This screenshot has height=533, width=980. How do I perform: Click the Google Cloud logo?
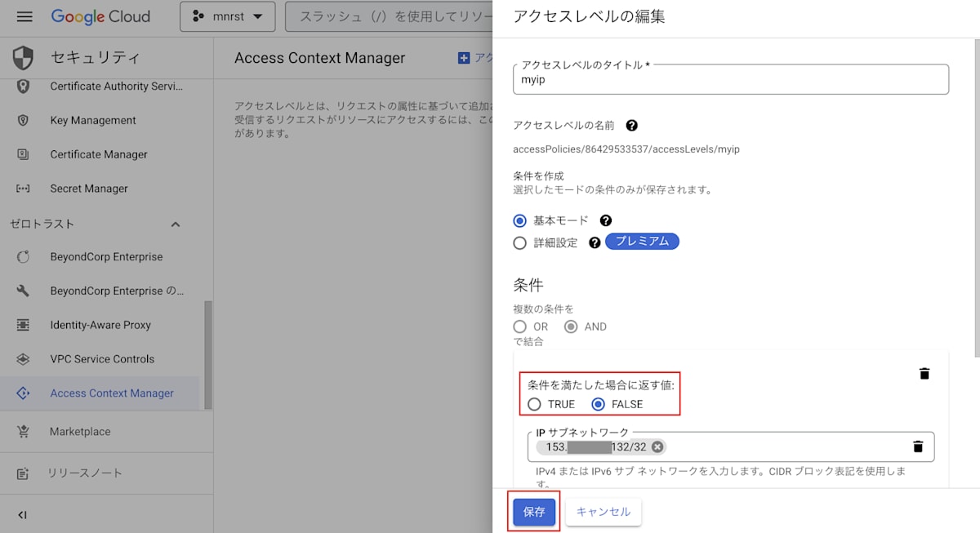tap(100, 16)
